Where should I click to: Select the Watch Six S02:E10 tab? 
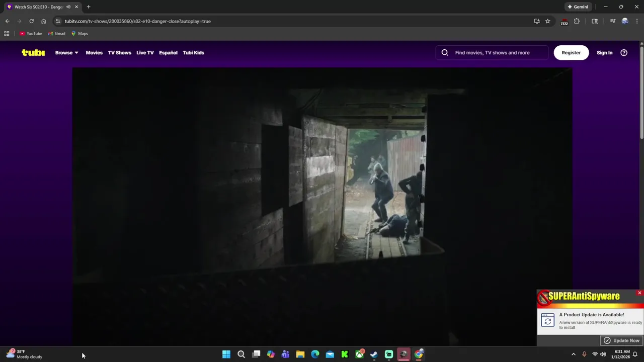pyautogui.click(x=38, y=7)
